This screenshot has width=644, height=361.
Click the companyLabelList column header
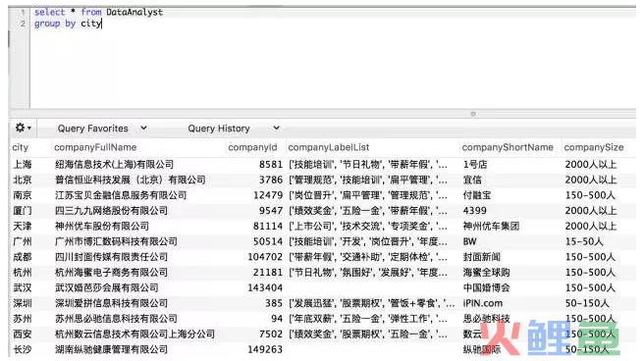coord(329,147)
